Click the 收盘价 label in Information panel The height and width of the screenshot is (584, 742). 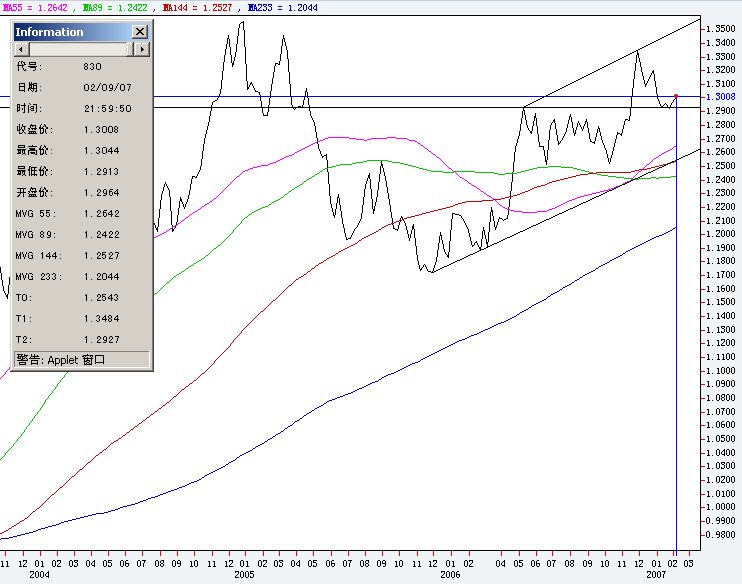(x=35, y=130)
